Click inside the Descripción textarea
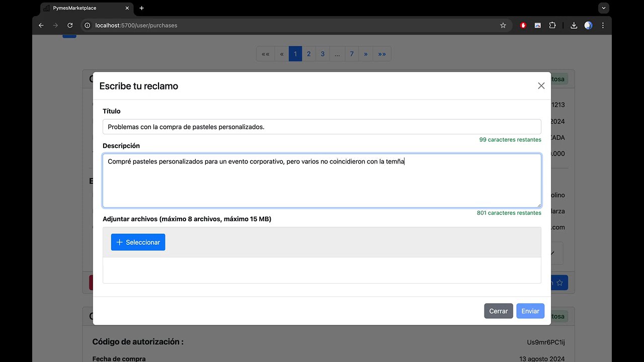The height and width of the screenshot is (362, 644). tap(322, 180)
